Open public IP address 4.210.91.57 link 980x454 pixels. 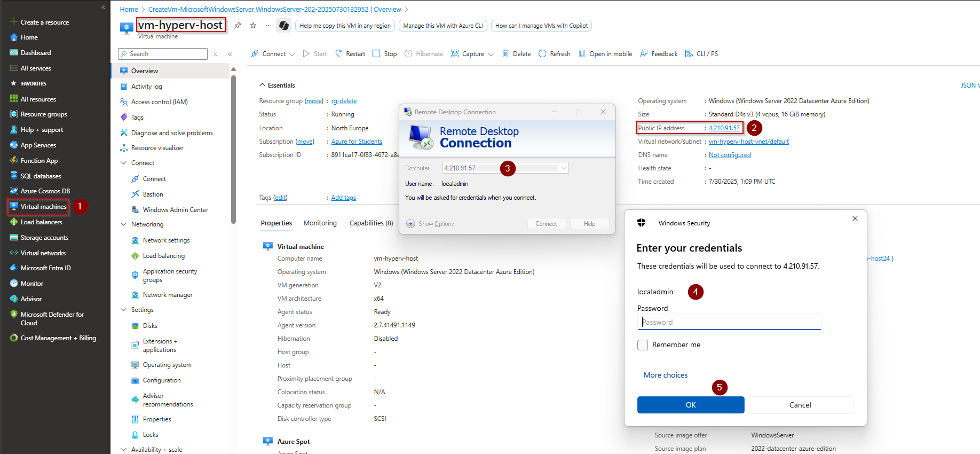point(724,128)
